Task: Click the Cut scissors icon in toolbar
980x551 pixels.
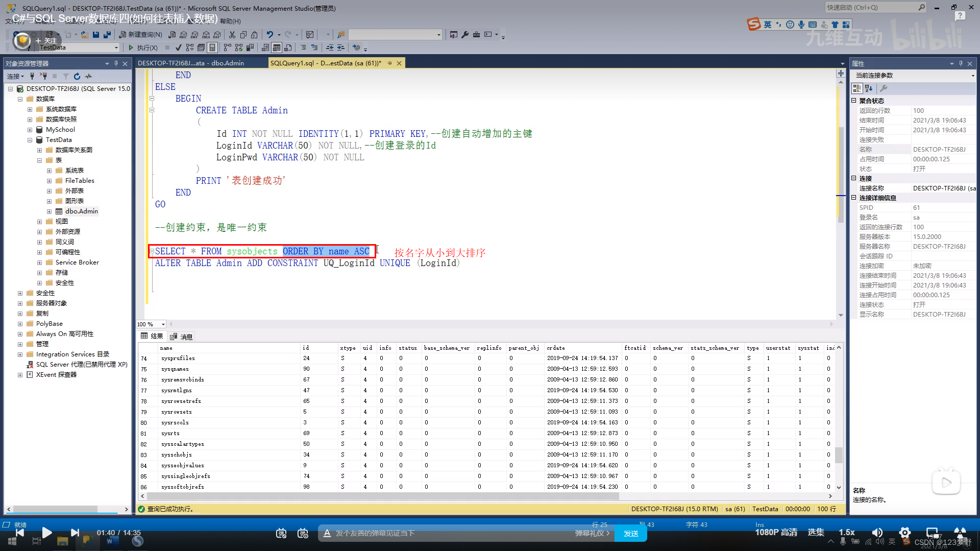Action: 232,35
